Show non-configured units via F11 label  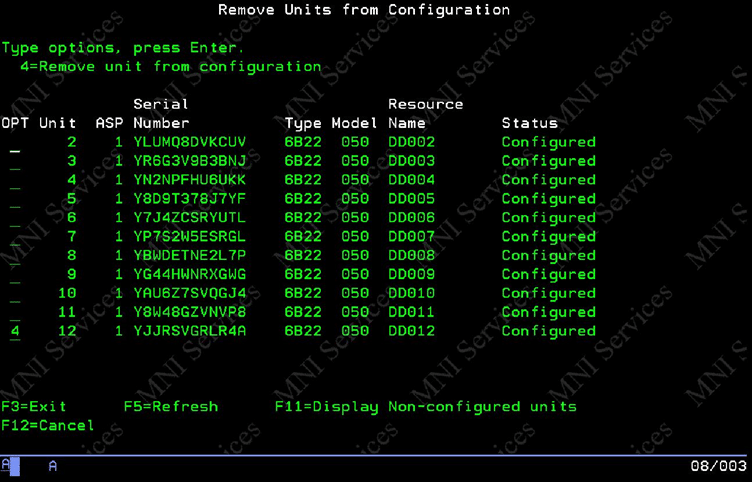coord(425,407)
